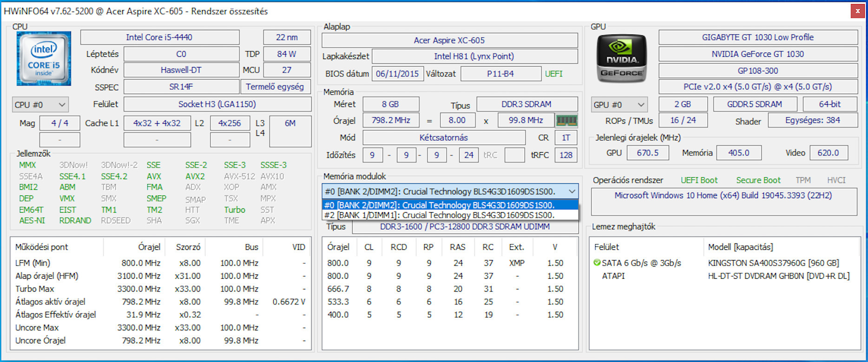The height and width of the screenshot is (362, 868).
Task: Click the Intel H81 (Lynx Point) chipset field
Action: coord(474,56)
